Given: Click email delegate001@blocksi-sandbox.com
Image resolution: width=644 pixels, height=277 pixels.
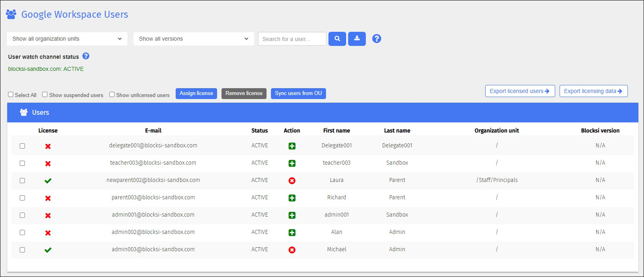Looking at the screenshot, I should click(x=153, y=145).
